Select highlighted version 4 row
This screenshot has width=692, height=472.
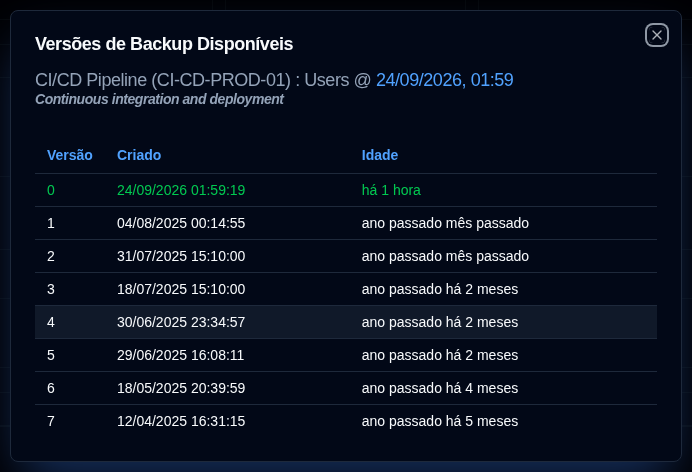(346, 322)
